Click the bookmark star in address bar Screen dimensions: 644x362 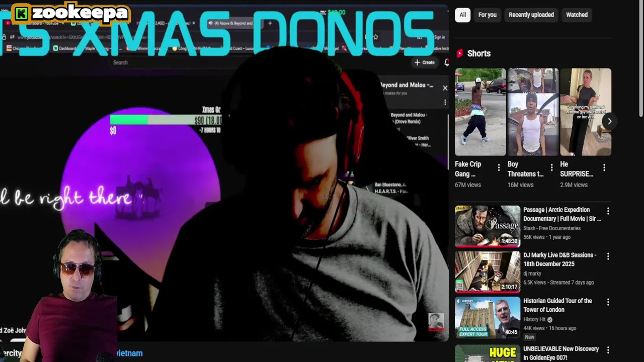click(x=375, y=37)
